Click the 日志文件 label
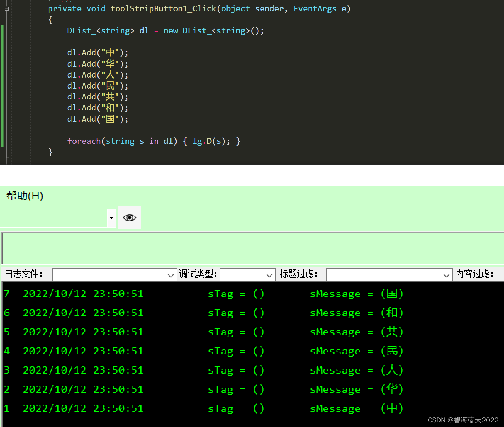The height and width of the screenshot is (427, 504). pyautogui.click(x=24, y=274)
